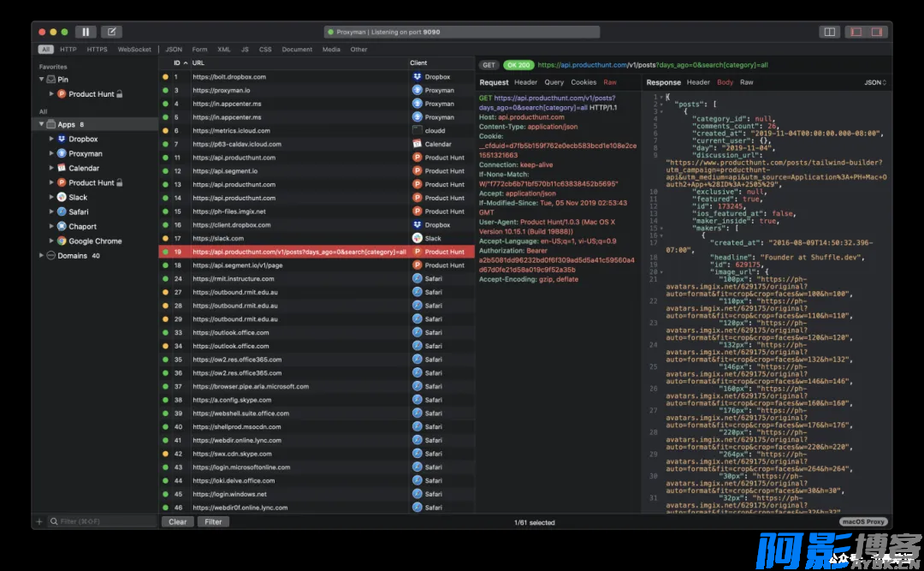Open the Response Header tab
This screenshot has width=924, height=571.
pyautogui.click(x=698, y=82)
